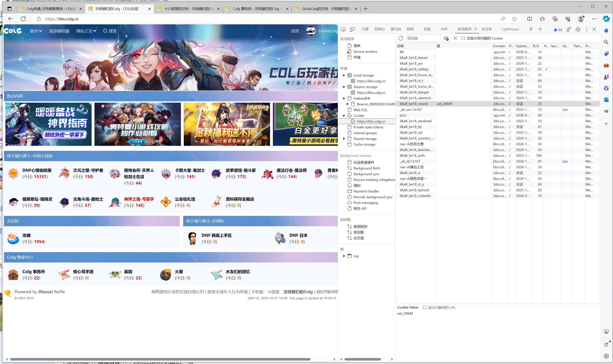Show more DevTools tabs chevron
Image resolution: width=613 pixels, height=364 pixels.
pyautogui.click(x=531, y=29)
